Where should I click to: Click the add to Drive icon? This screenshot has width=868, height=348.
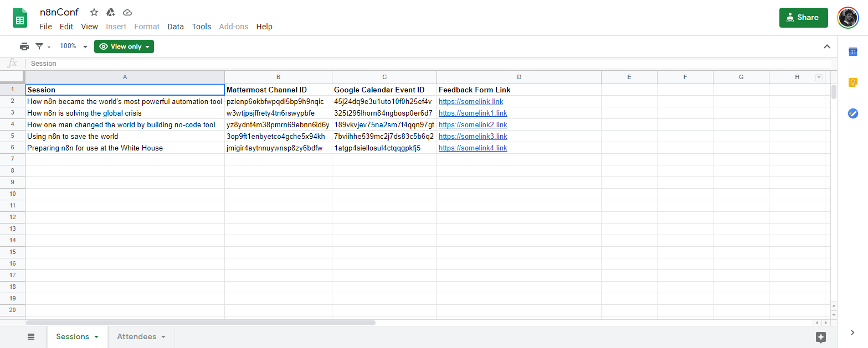(x=111, y=12)
